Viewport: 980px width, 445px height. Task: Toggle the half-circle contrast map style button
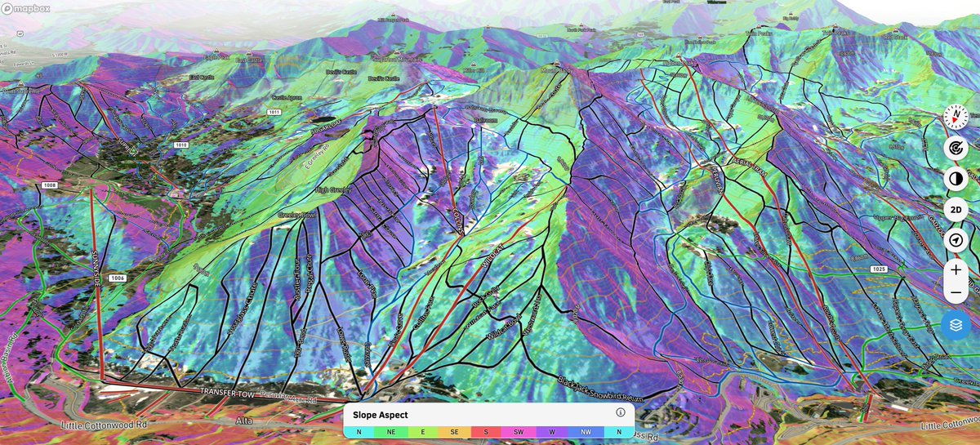click(955, 179)
